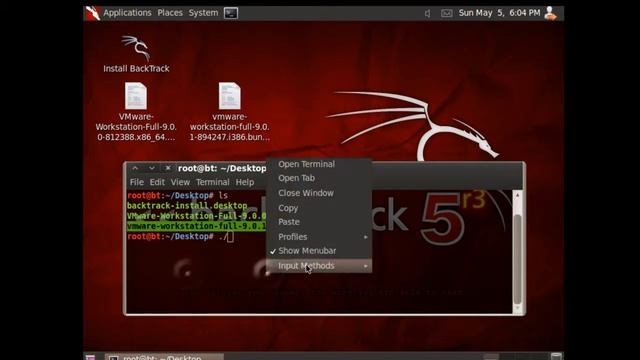Click the volume speaker icon
640x360 pixels.
427,13
